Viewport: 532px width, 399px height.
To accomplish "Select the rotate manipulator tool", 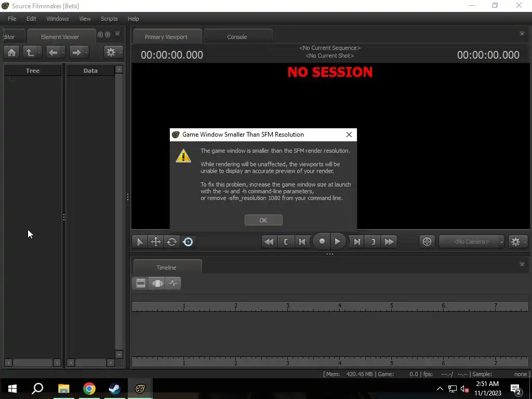I will tap(172, 242).
